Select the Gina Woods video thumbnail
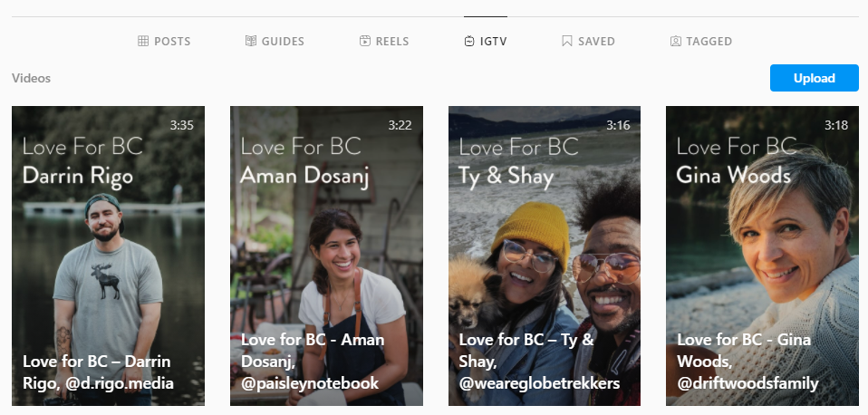The height and width of the screenshot is (415, 868). point(762,245)
